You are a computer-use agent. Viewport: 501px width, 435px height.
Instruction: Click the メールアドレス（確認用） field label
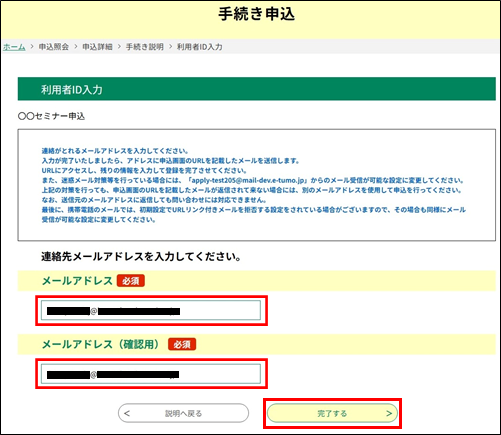[x=100, y=344]
